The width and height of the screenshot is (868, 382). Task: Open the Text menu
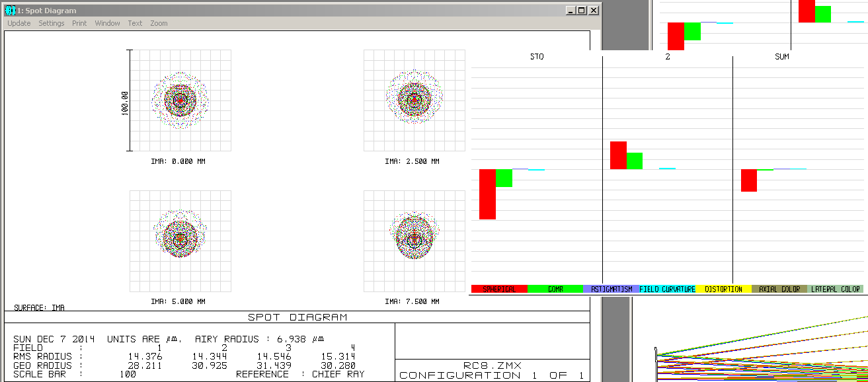pos(135,23)
